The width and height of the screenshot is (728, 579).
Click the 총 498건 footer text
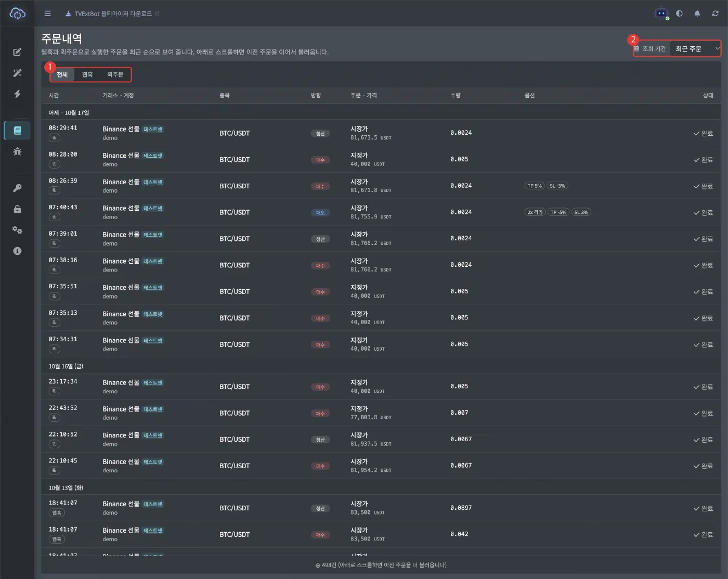click(381, 565)
